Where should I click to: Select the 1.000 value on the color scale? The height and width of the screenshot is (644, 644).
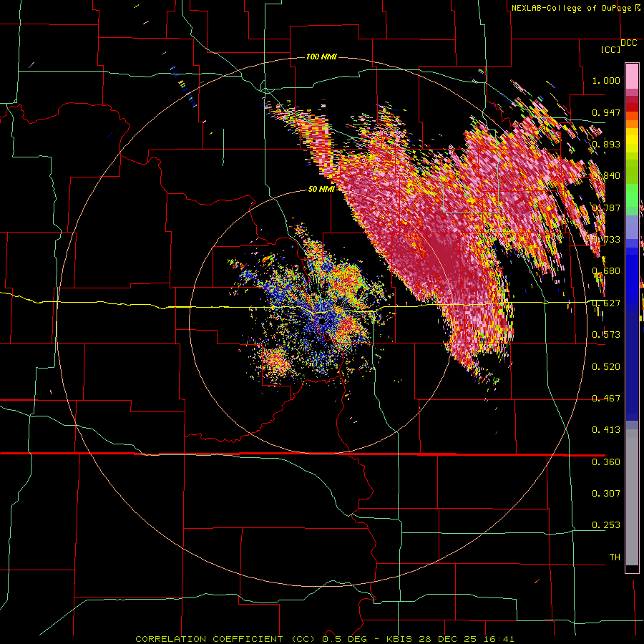[x=606, y=80]
